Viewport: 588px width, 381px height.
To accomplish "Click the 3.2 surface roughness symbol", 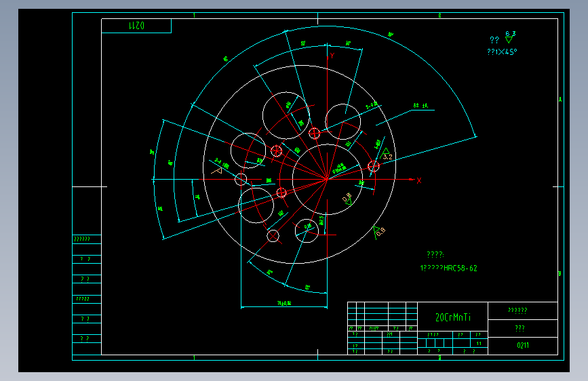I will point(387,154).
